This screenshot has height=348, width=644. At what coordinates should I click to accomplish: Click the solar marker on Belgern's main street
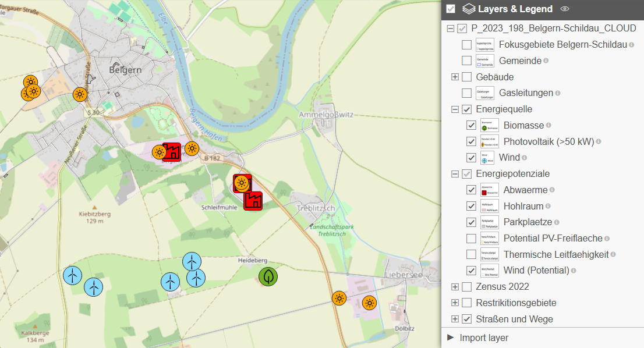click(80, 94)
